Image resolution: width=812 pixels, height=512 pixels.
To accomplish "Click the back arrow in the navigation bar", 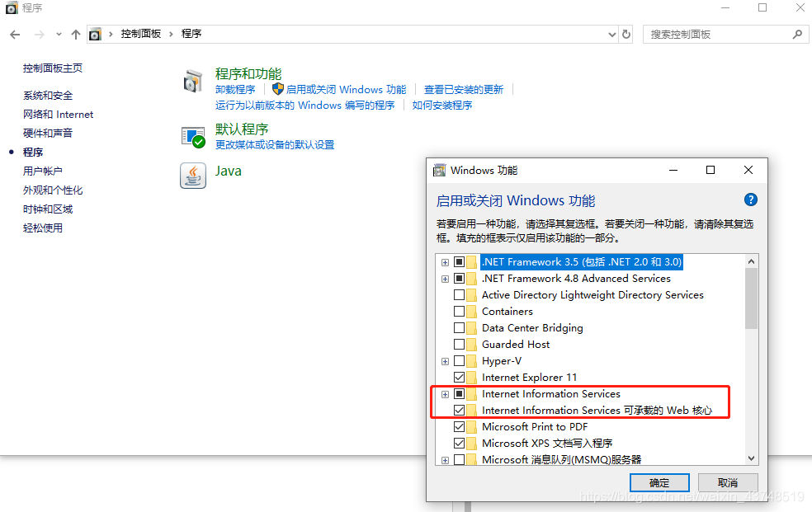I will (15, 35).
